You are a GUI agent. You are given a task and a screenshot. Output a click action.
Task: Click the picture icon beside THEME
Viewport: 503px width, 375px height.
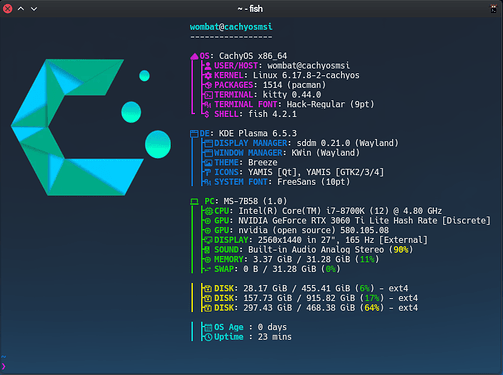click(x=208, y=163)
